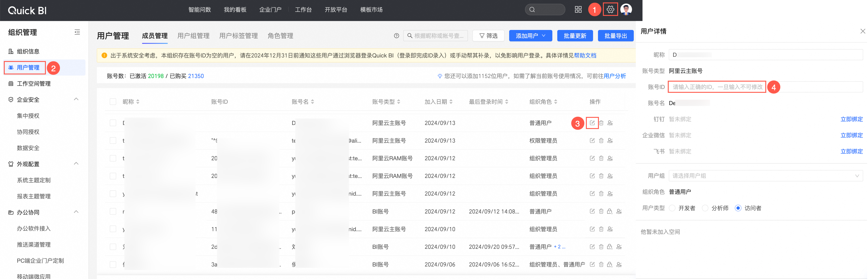Click the 批量更新 button

[x=575, y=36]
